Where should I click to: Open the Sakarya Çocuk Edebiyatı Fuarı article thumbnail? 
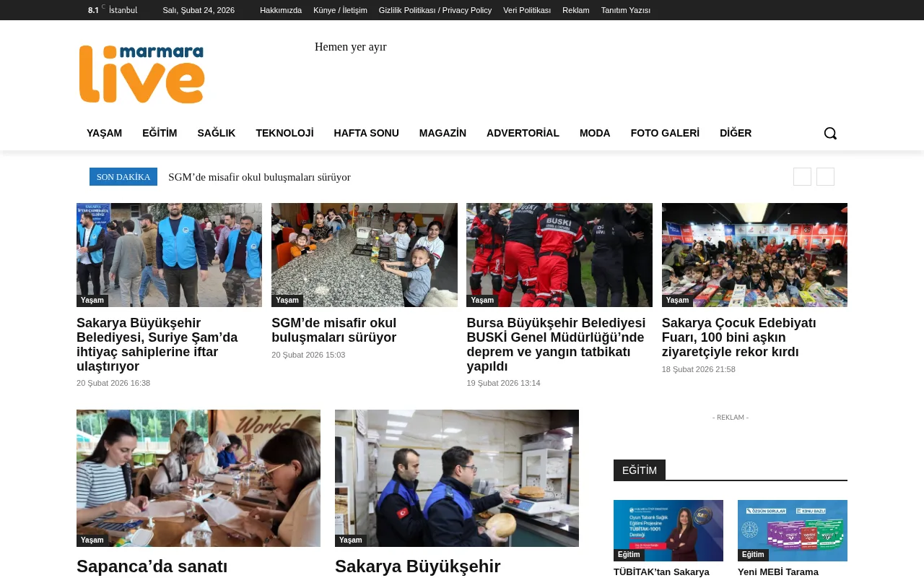click(x=754, y=254)
